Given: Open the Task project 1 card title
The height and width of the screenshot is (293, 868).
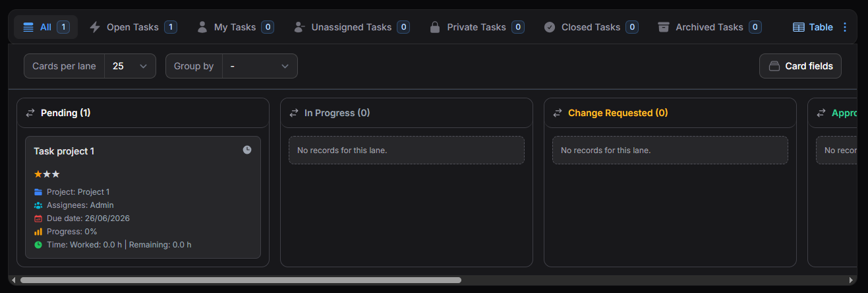Looking at the screenshot, I should click(x=64, y=151).
